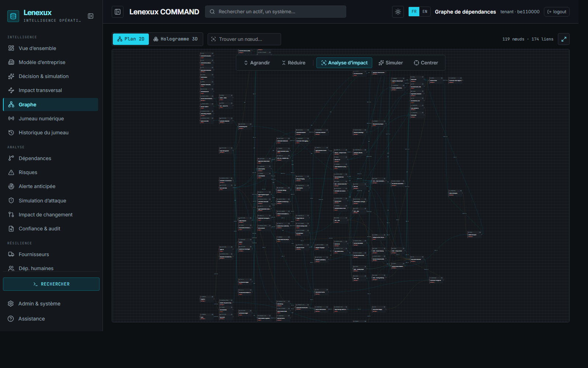Recenter the graph with Centrer
This screenshot has height=368, width=588.
tap(426, 63)
